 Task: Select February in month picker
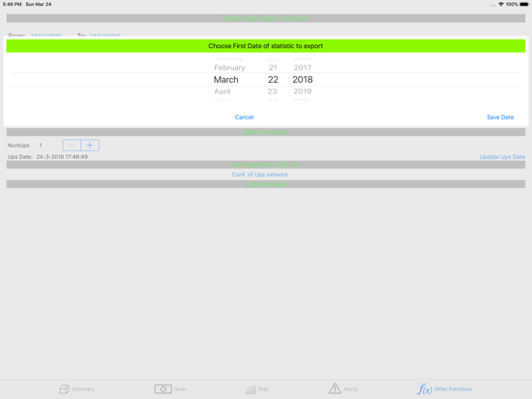pyautogui.click(x=229, y=67)
